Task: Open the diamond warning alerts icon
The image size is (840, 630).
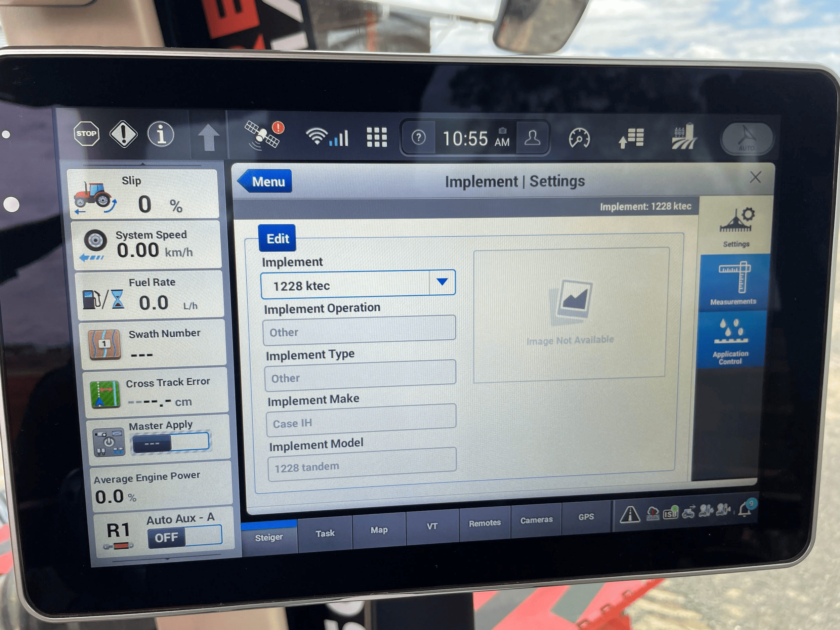Action: (123, 134)
